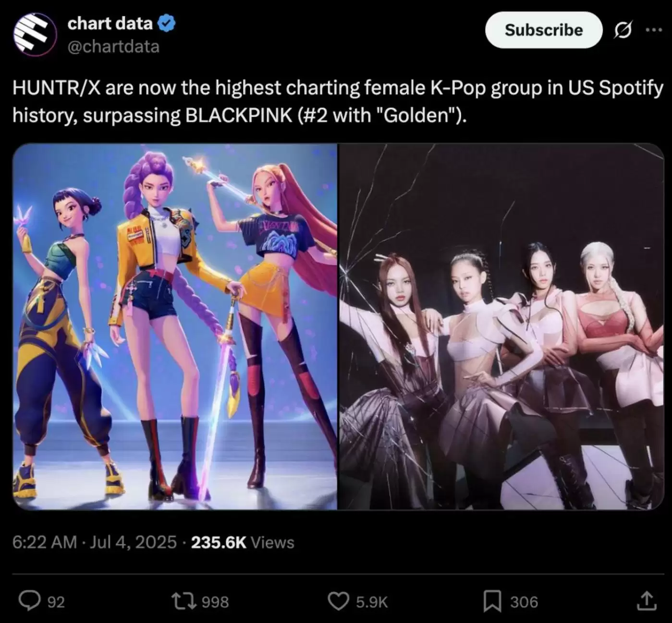The image size is (672, 623).
Task: Click the 6:22 AM Jul 4, 2025 timestamp
Action: click(x=95, y=542)
